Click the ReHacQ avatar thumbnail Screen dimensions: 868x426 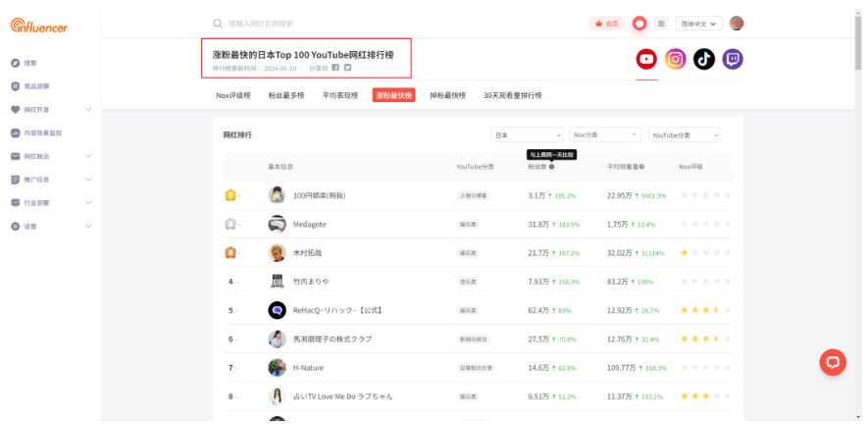pos(277,310)
